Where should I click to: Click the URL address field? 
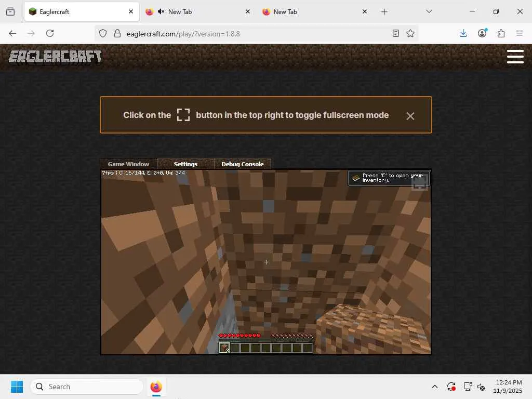point(257,34)
